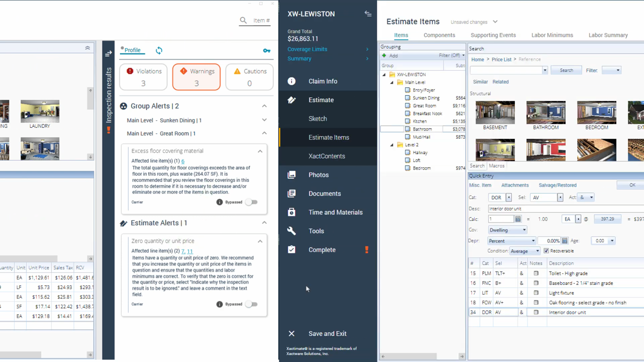This screenshot has height=362, width=644.
Task: Select the Macros tab
Action: point(496,166)
